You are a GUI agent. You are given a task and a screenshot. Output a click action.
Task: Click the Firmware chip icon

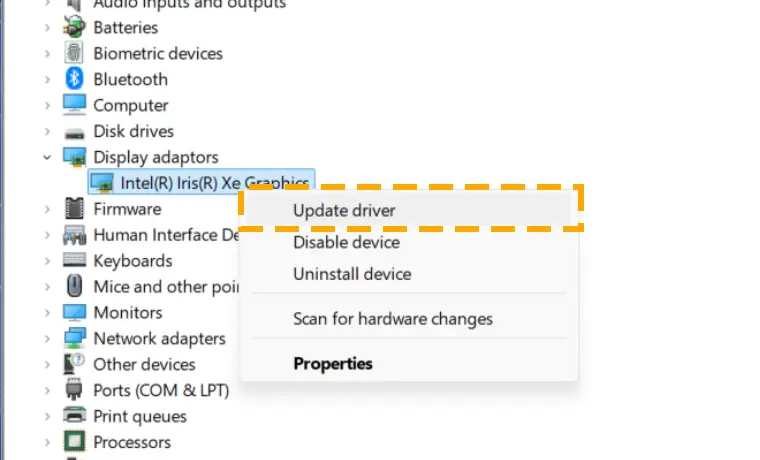point(74,208)
